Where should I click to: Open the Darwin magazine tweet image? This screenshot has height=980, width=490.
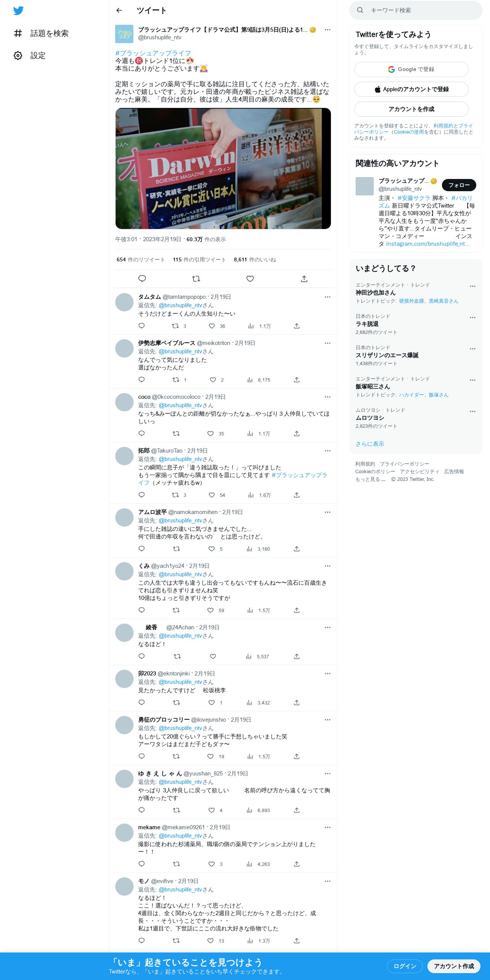coord(223,169)
